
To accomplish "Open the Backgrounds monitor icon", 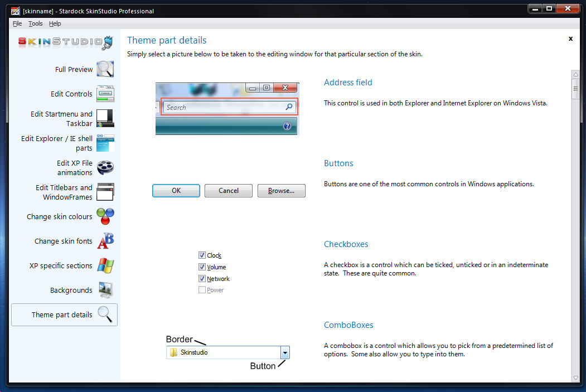I will 105,290.
